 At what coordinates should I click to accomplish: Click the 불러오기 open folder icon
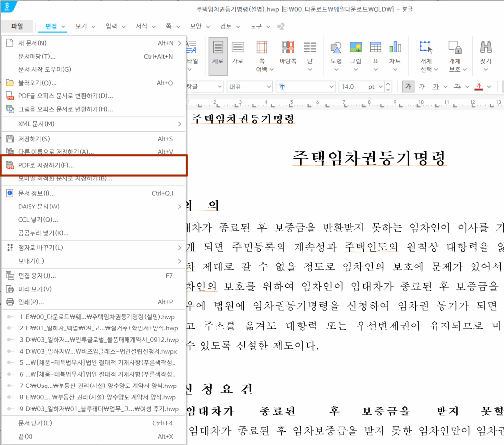coord(10,83)
